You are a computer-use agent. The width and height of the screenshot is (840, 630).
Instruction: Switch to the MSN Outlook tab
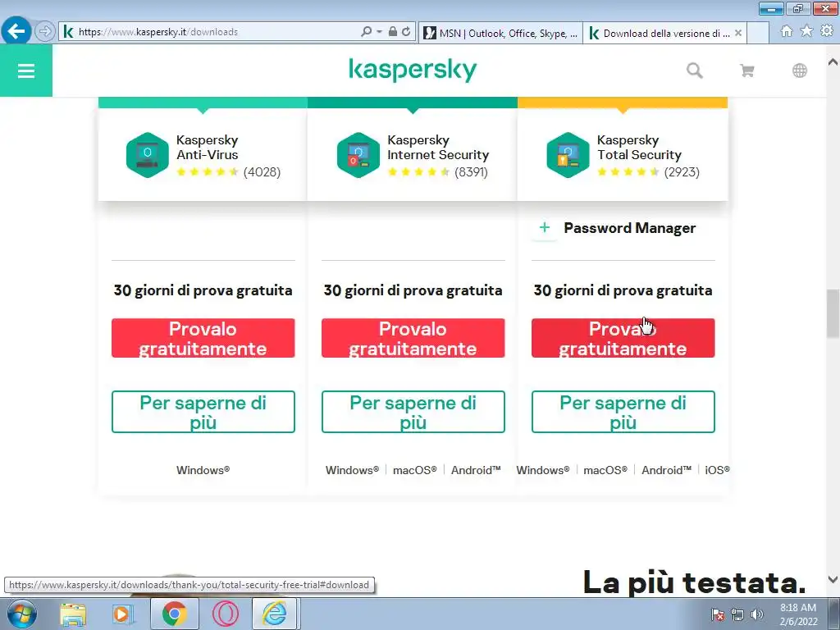pos(501,33)
